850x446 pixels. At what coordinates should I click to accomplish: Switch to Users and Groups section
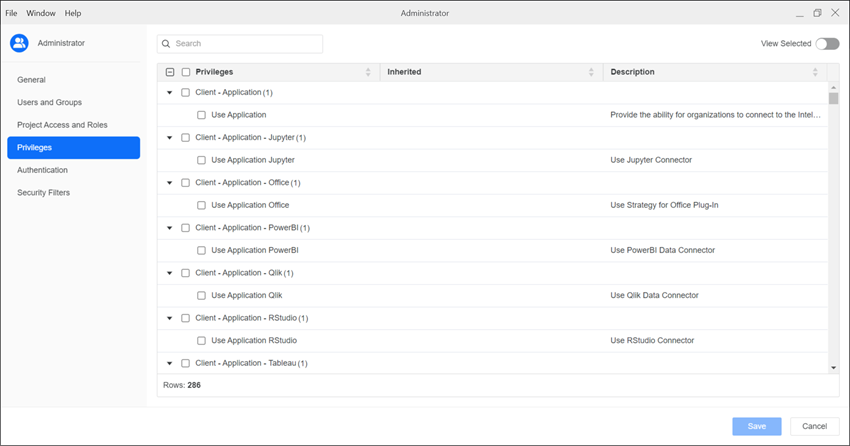[x=50, y=102]
